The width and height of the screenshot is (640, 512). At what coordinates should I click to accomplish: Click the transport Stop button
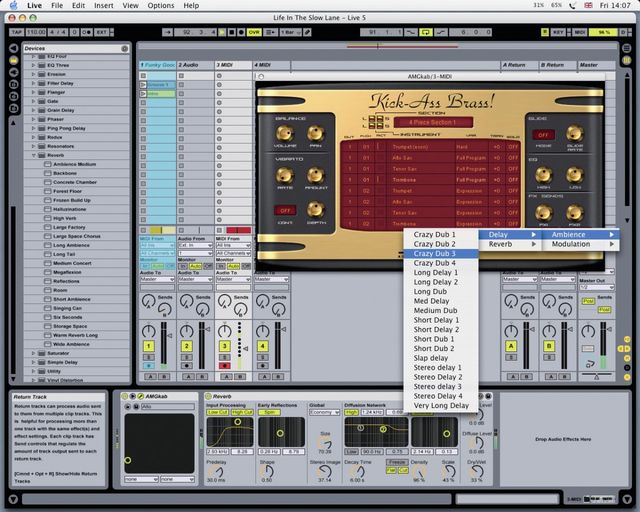click(231, 32)
